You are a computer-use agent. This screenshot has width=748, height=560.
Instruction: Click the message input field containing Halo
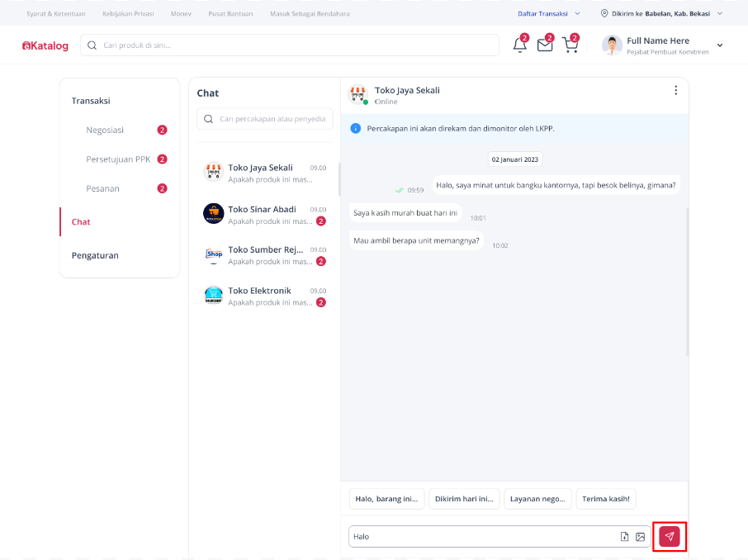point(499,537)
